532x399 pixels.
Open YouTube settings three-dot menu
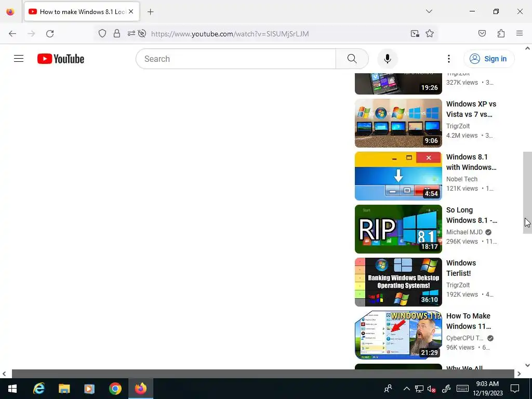click(x=448, y=59)
